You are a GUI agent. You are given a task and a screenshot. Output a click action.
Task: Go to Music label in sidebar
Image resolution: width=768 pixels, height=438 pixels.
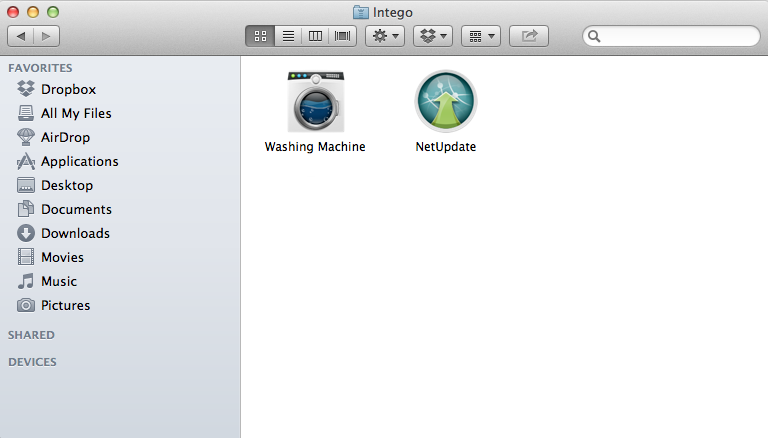click(x=59, y=281)
